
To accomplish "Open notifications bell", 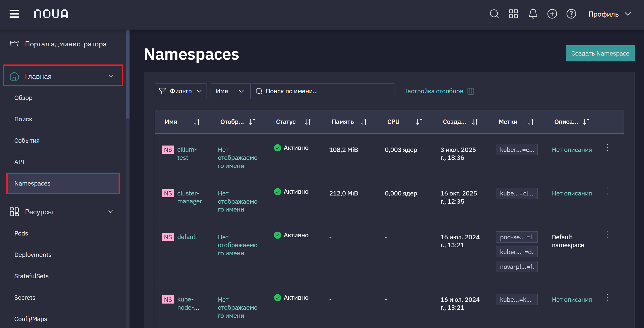I will coord(533,14).
